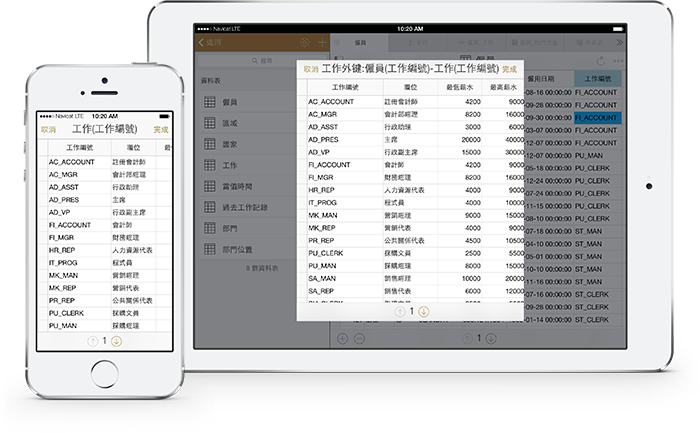Screen dimensions: 700x433
Task: Select HR_REP row in the iPad popup
Action: click(411, 190)
